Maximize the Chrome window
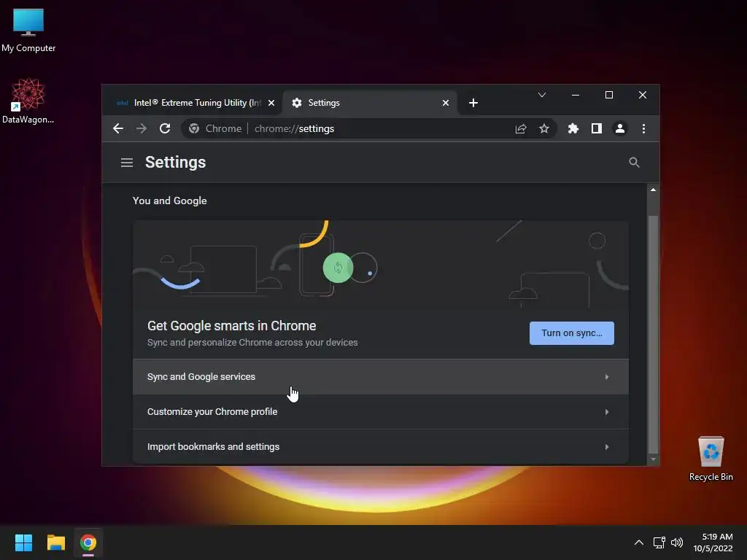The height and width of the screenshot is (560, 747). [x=609, y=95]
